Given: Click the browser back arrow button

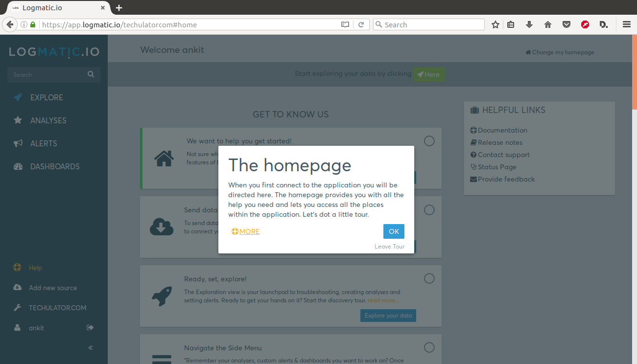Looking at the screenshot, I should coord(9,24).
